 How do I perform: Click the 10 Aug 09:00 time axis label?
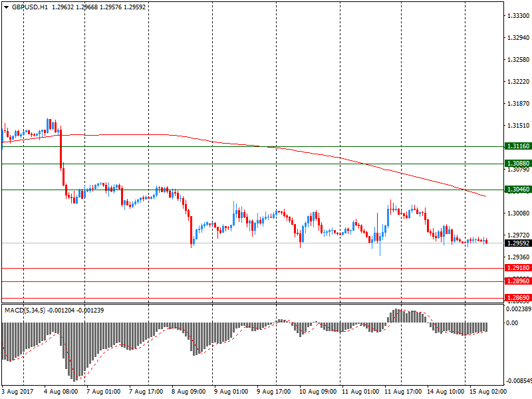pyautogui.click(x=318, y=392)
